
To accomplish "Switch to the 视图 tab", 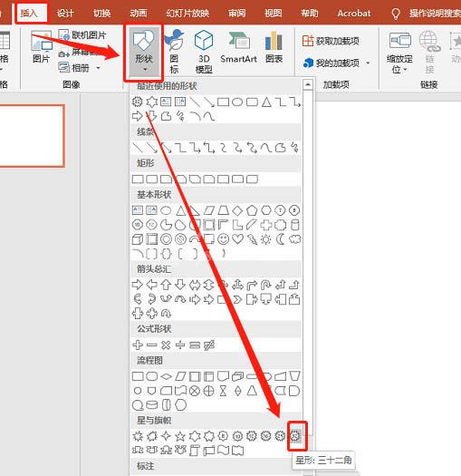I will [273, 14].
